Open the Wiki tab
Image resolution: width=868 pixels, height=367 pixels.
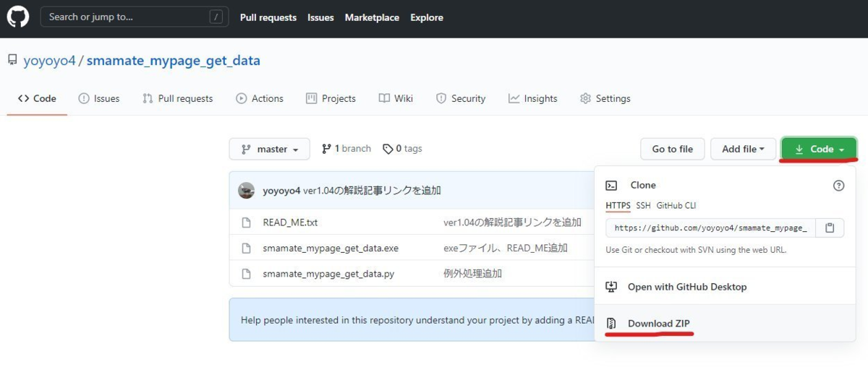[x=396, y=98]
